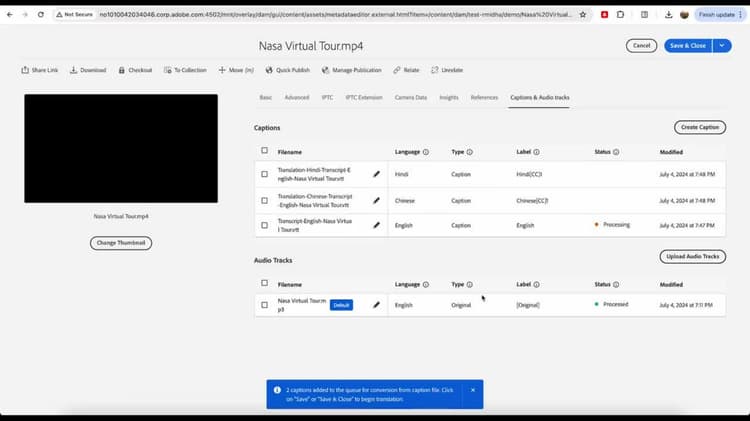
Task: Expand the Save & Close dropdown arrow
Action: [722, 45]
